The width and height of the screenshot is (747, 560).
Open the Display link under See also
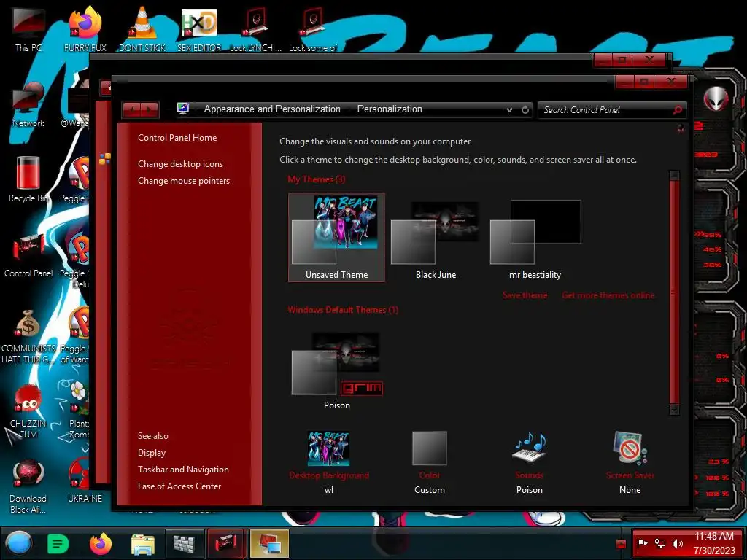tap(152, 452)
